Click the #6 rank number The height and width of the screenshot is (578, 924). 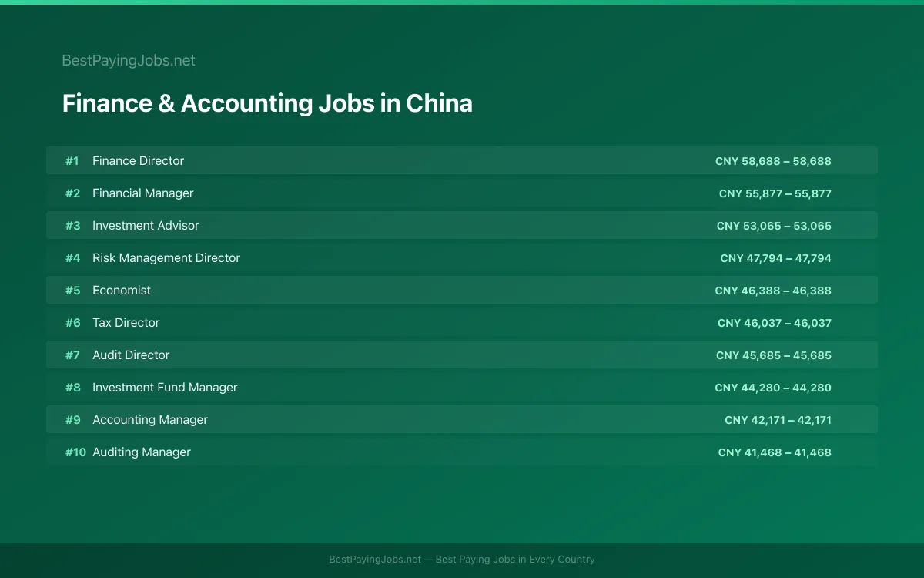pos(72,322)
